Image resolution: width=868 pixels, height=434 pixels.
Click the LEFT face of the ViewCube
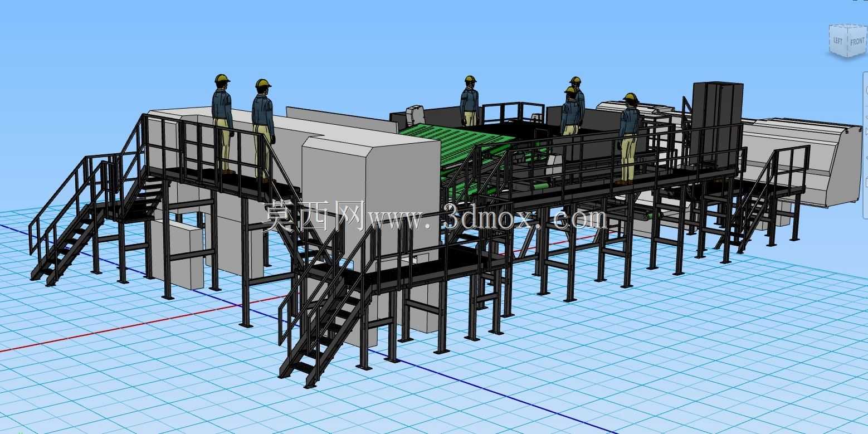coord(838,41)
